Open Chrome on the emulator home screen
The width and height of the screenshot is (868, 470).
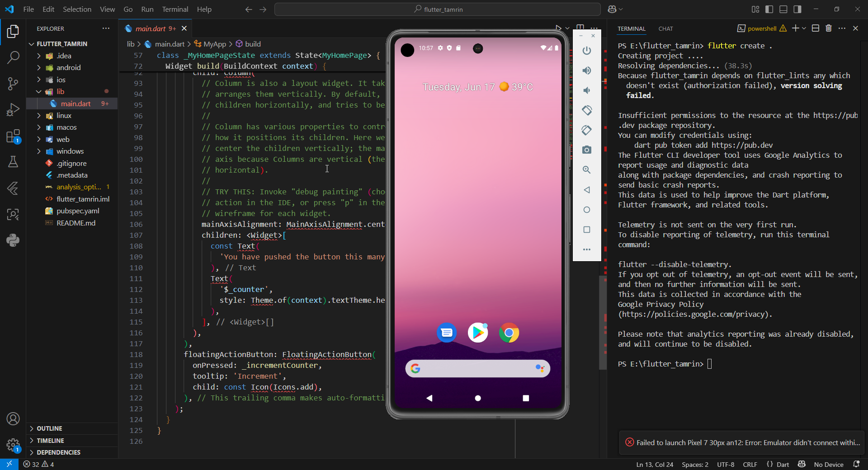point(509,333)
